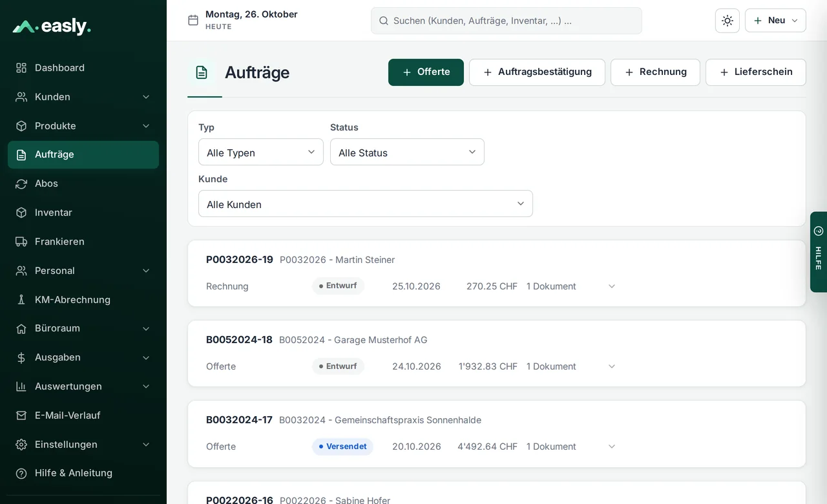Image resolution: width=827 pixels, height=504 pixels.
Task: Click the KM-Abrechnung icon
Action: [x=21, y=300]
